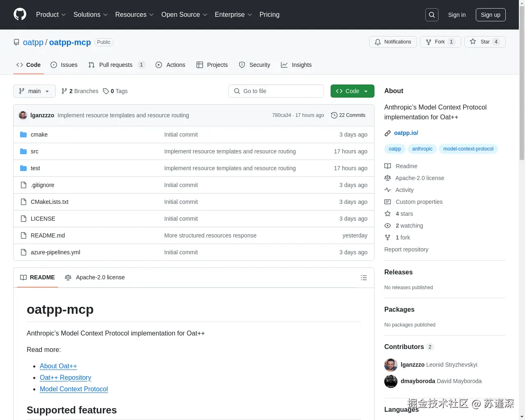
Task: Open the README outline list icon
Action: click(x=364, y=278)
